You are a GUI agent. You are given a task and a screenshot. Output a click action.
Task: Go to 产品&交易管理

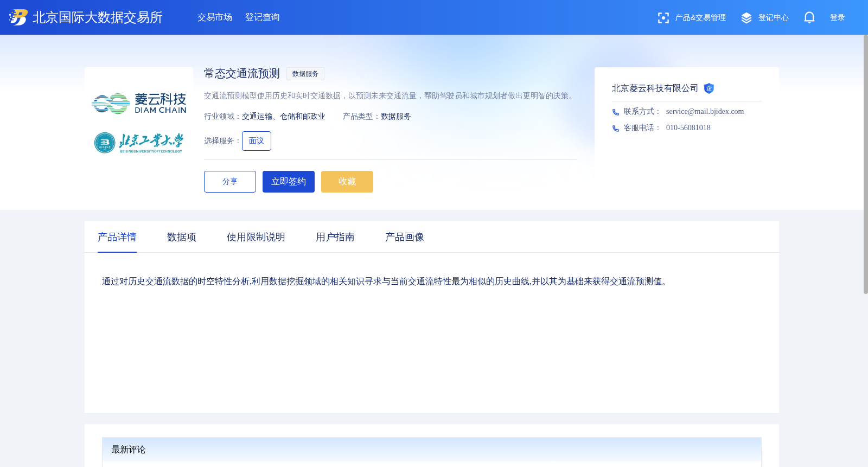(x=700, y=18)
